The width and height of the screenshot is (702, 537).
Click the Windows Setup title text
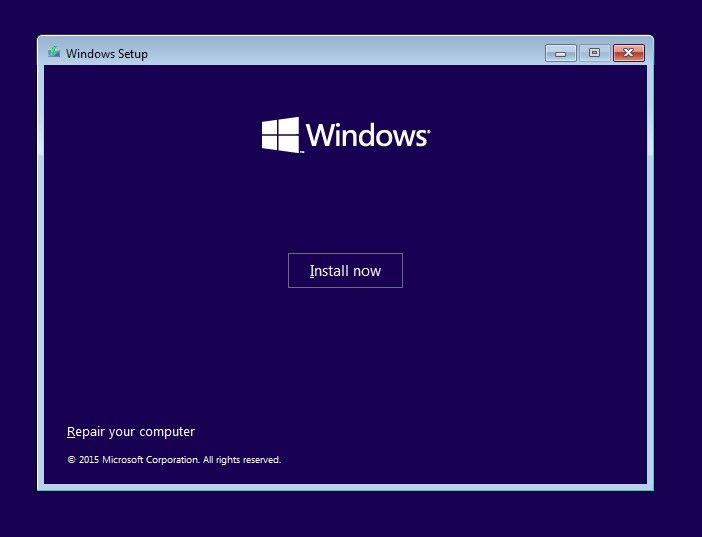click(107, 54)
